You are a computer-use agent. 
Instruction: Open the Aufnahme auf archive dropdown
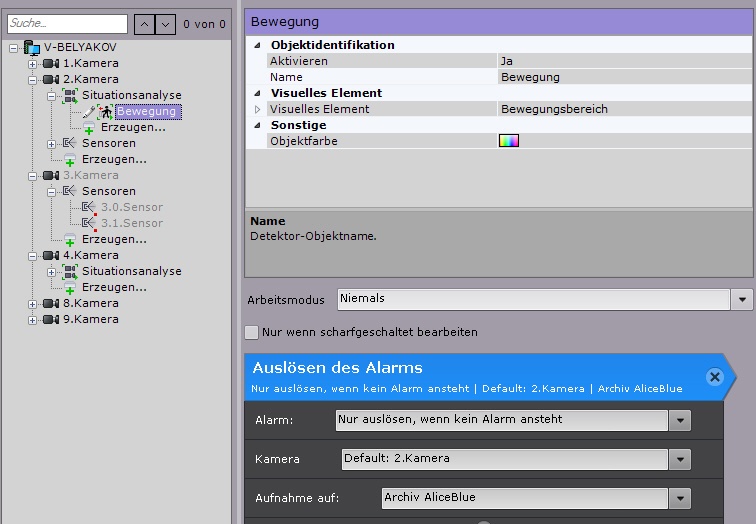point(681,498)
